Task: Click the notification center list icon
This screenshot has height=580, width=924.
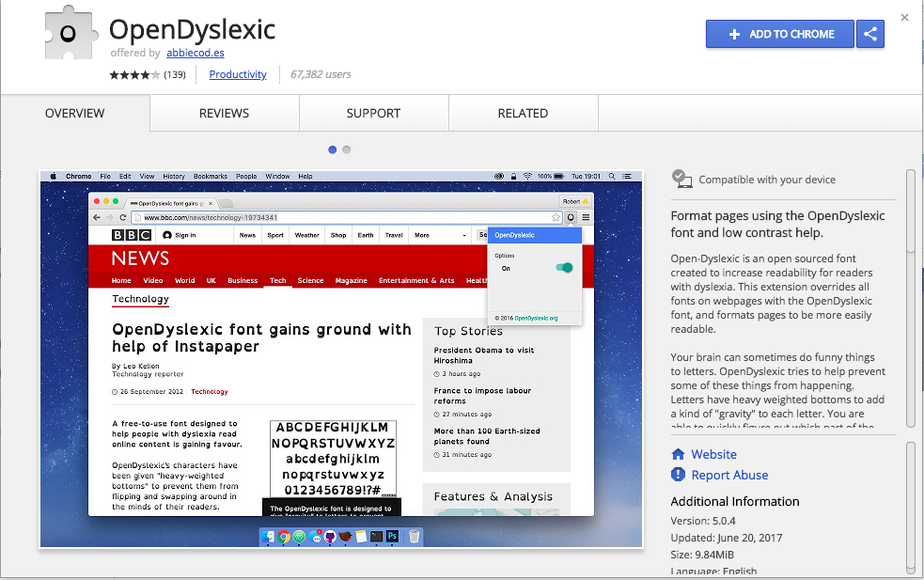Action: (x=627, y=176)
